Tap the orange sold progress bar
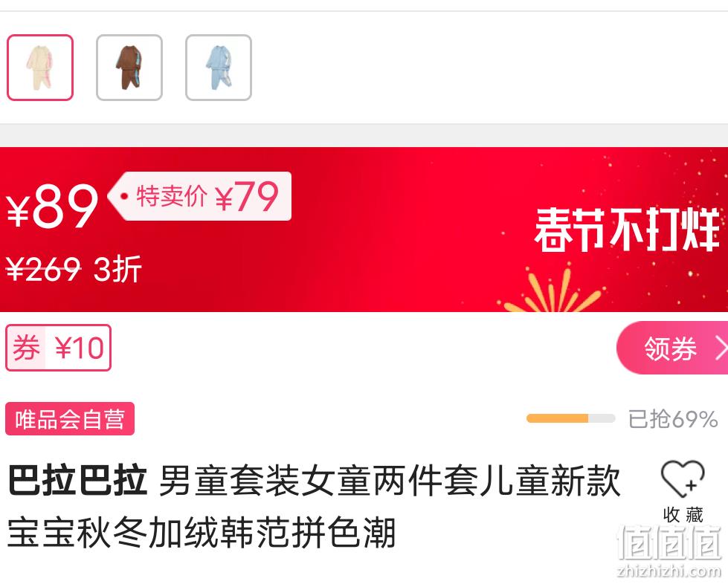 coord(570,418)
